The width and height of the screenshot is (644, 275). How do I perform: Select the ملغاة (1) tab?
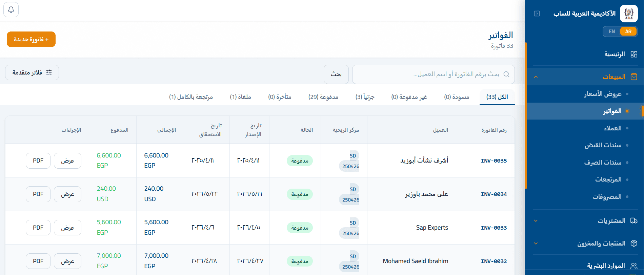(x=240, y=97)
